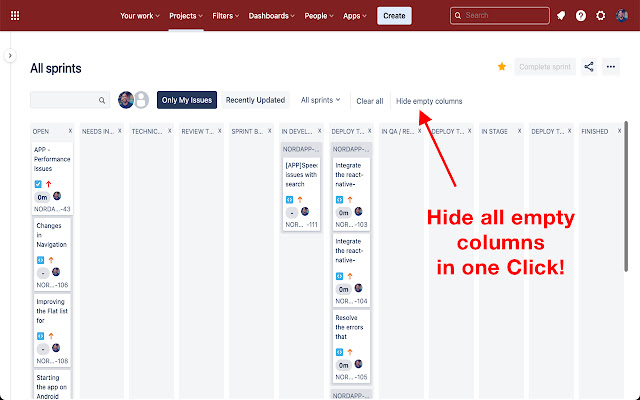Viewport: 640px width, 400px height.
Task: Toggle the Only My Issues quick filter
Action: 187,100
